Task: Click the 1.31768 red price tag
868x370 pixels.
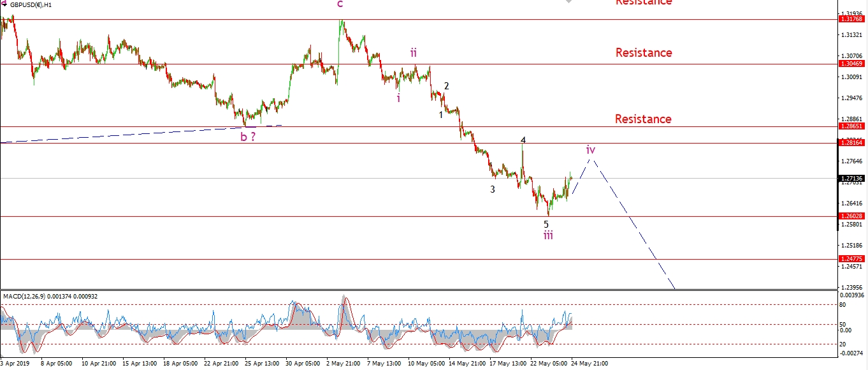Action: click(852, 20)
